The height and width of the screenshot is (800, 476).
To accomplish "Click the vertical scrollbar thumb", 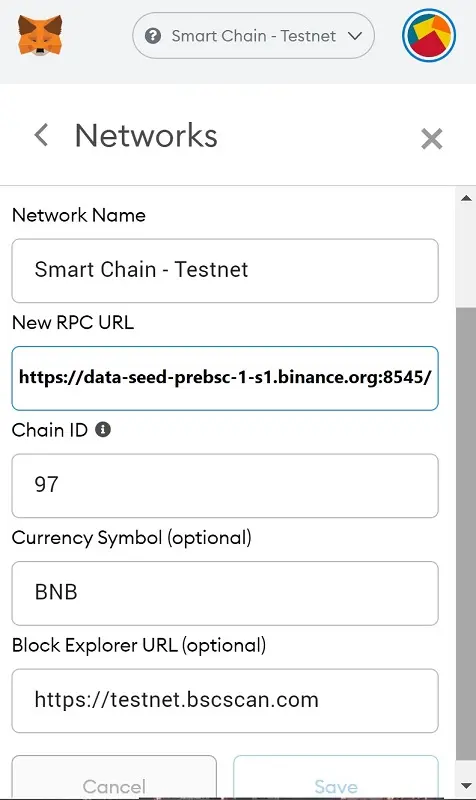I will (466, 534).
